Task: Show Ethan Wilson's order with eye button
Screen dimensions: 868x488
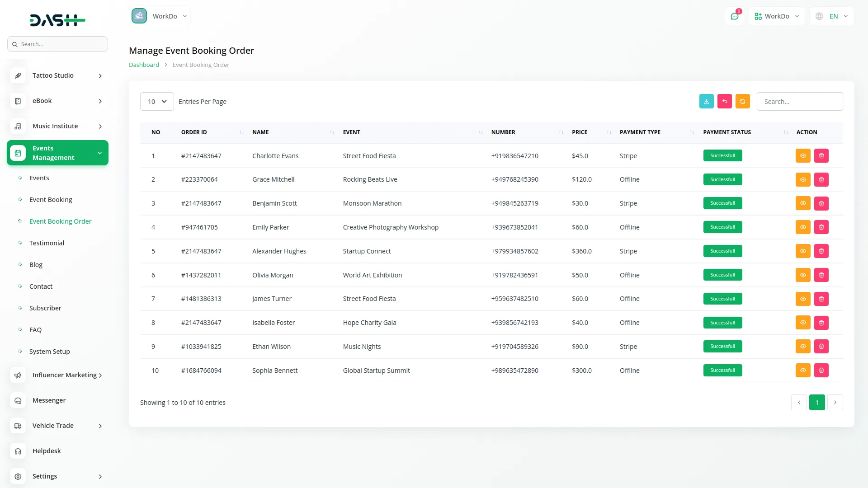Action: tap(802, 347)
